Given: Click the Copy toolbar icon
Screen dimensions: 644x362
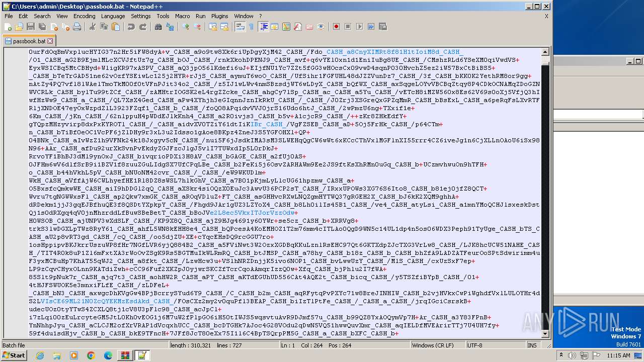Looking at the screenshot, I should (x=104, y=27).
